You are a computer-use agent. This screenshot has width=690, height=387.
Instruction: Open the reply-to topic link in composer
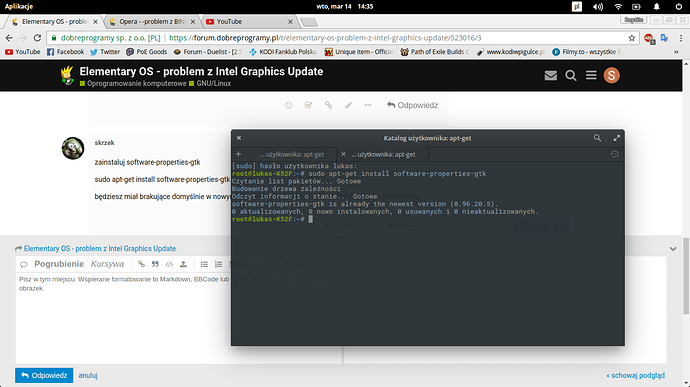tap(100, 249)
